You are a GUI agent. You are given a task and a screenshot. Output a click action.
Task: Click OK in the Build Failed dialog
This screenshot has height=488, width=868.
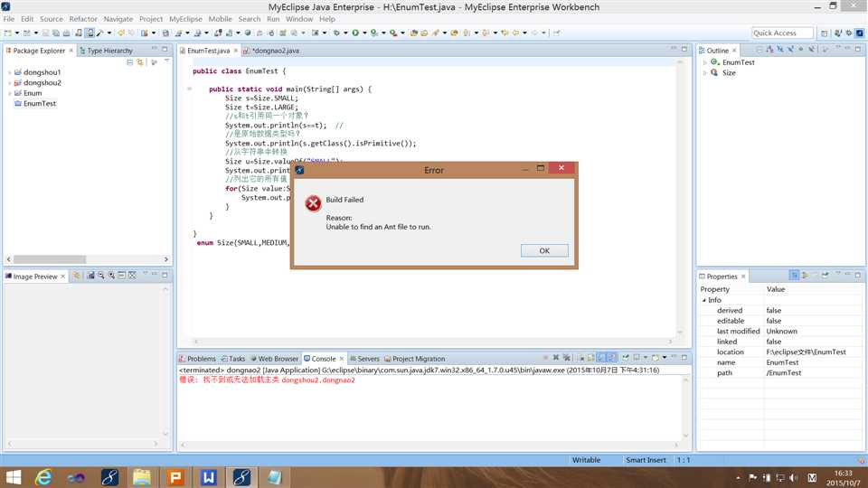click(544, 250)
